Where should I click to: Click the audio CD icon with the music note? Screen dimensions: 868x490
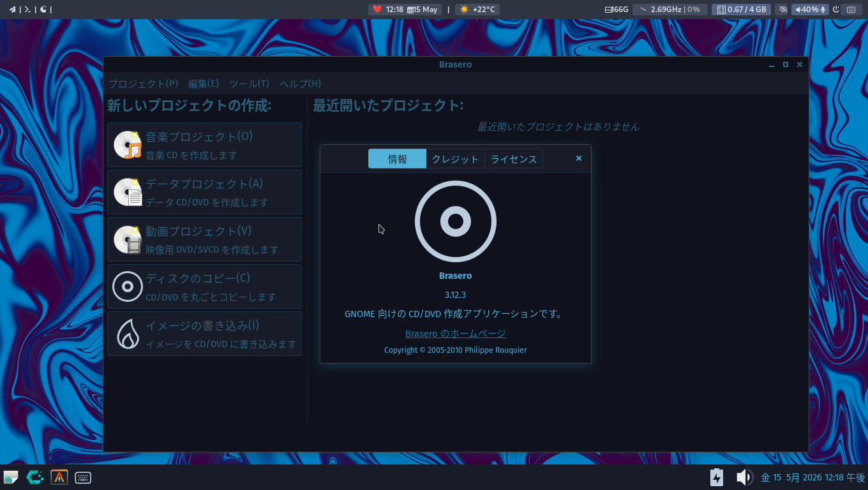click(x=128, y=145)
